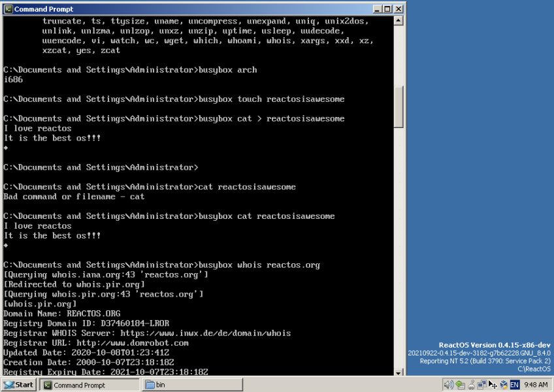The height and width of the screenshot is (392, 554).
Task: Click 'Registrar URL: http://www.domrobot.com' line
Action: click(x=96, y=343)
